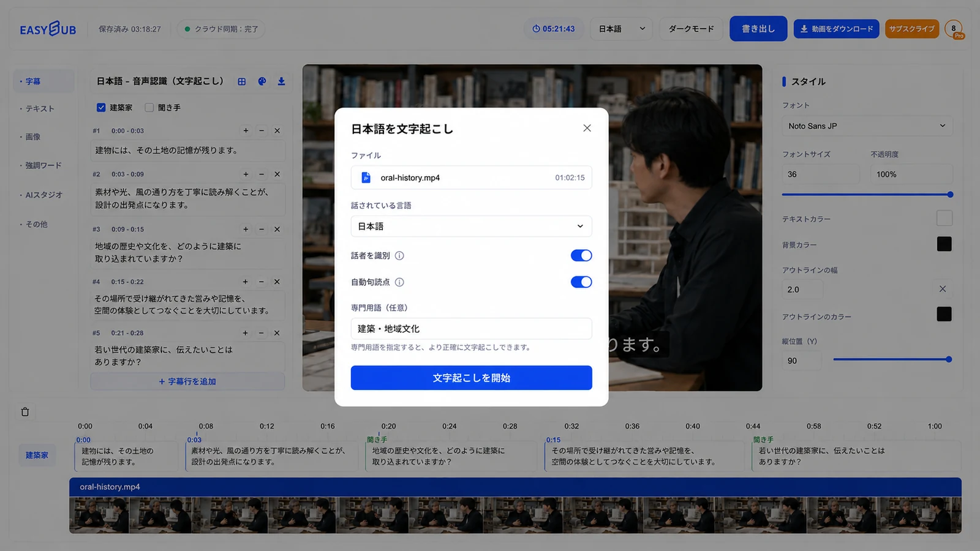Click minus icon on subtitle #2 row
Viewport: 980px width, 551px height.
pyautogui.click(x=262, y=174)
